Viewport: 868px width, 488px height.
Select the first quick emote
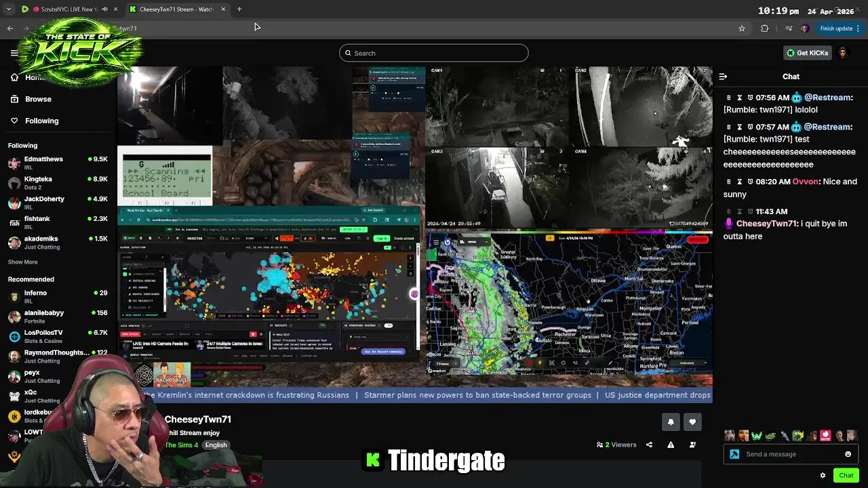[730, 436]
